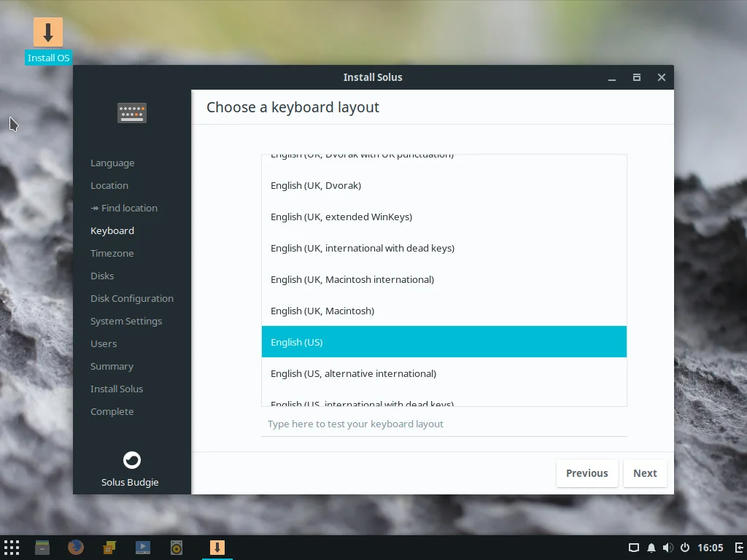This screenshot has width=747, height=560.
Task: Go to the Users step
Action: pyautogui.click(x=104, y=344)
